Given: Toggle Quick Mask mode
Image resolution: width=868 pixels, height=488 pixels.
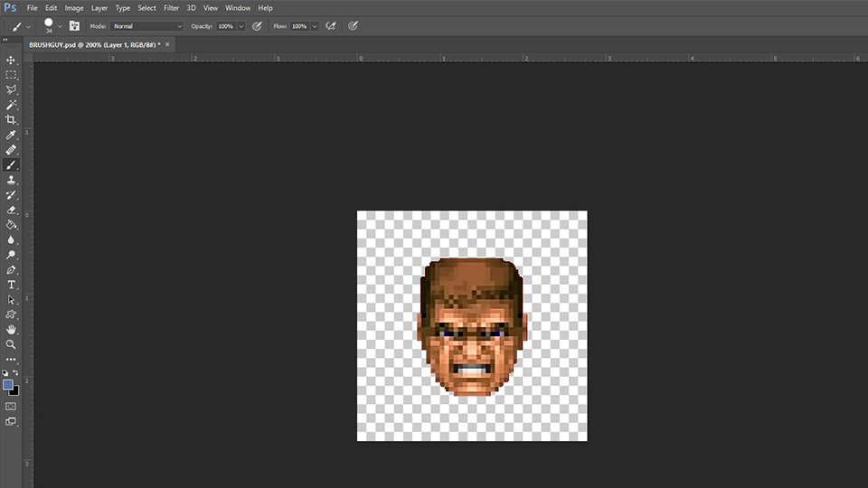Looking at the screenshot, I should pyautogui.click(x=11, y=407).
